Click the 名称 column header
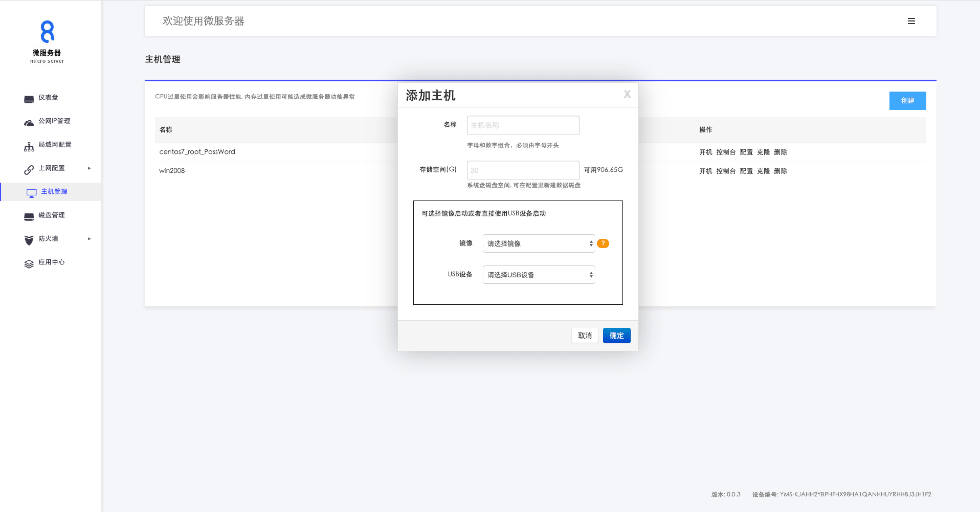 pyautogui.click(x=165, y=130)
